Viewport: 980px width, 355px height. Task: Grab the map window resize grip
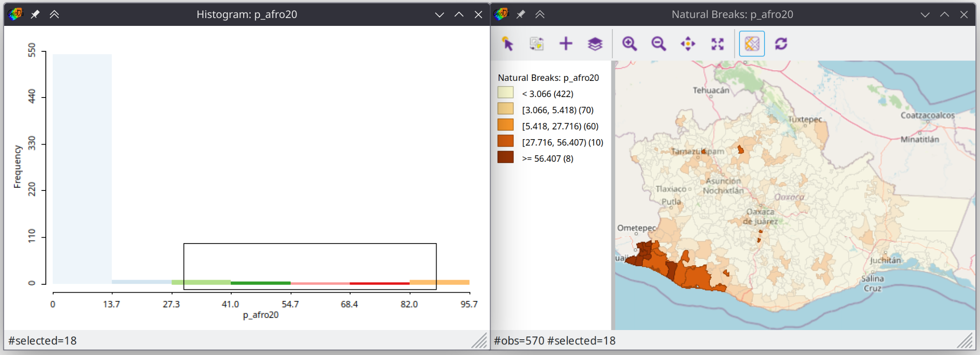965,341
